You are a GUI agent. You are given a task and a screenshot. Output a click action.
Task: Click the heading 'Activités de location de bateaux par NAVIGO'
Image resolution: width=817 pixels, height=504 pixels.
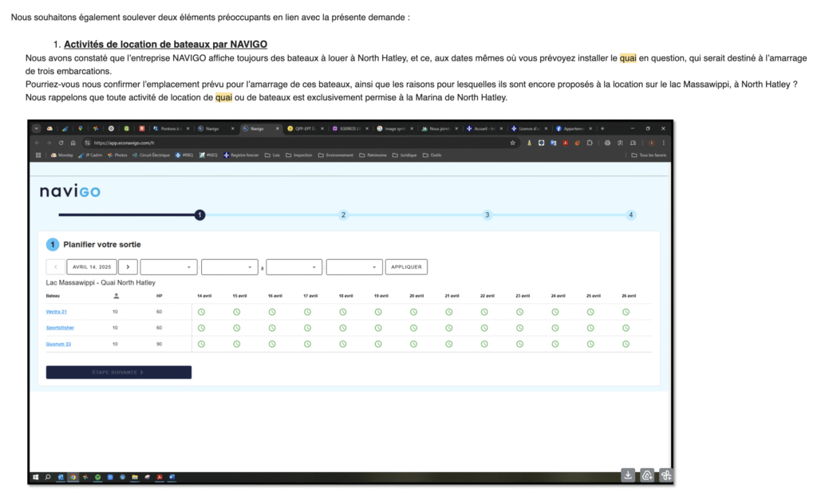(x=166, y=44)
